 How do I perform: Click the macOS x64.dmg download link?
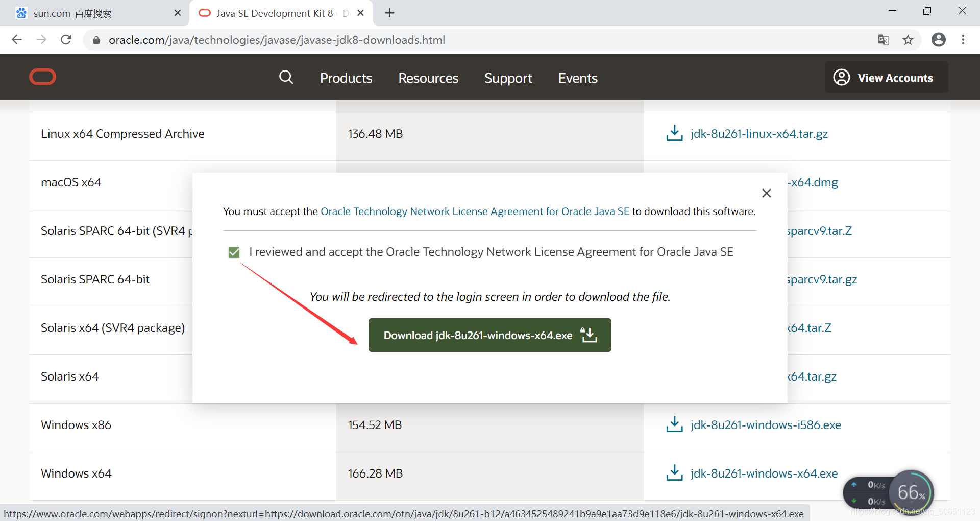click(x=813, y=182)
